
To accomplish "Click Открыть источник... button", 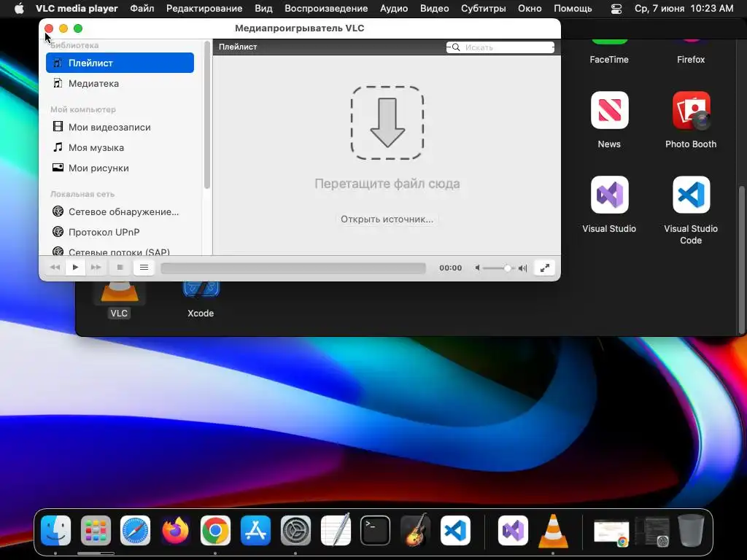I will click(387, 219).
